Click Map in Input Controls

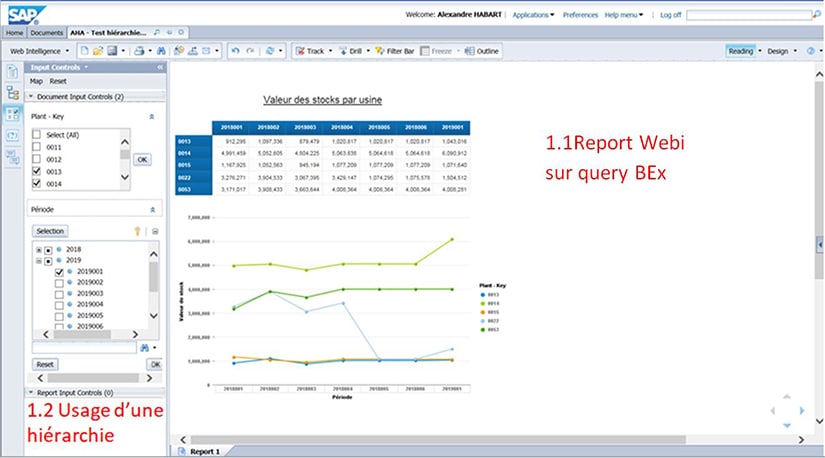click(36, 81)
